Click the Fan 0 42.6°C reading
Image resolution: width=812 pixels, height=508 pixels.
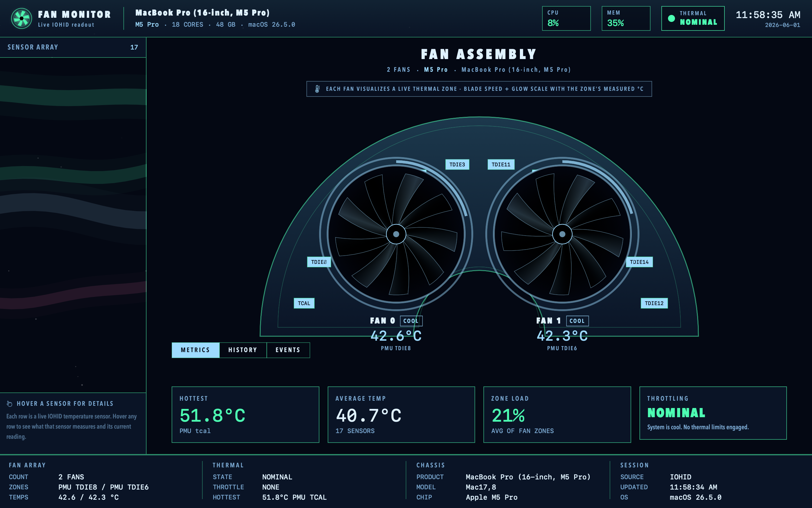(396, 336)
